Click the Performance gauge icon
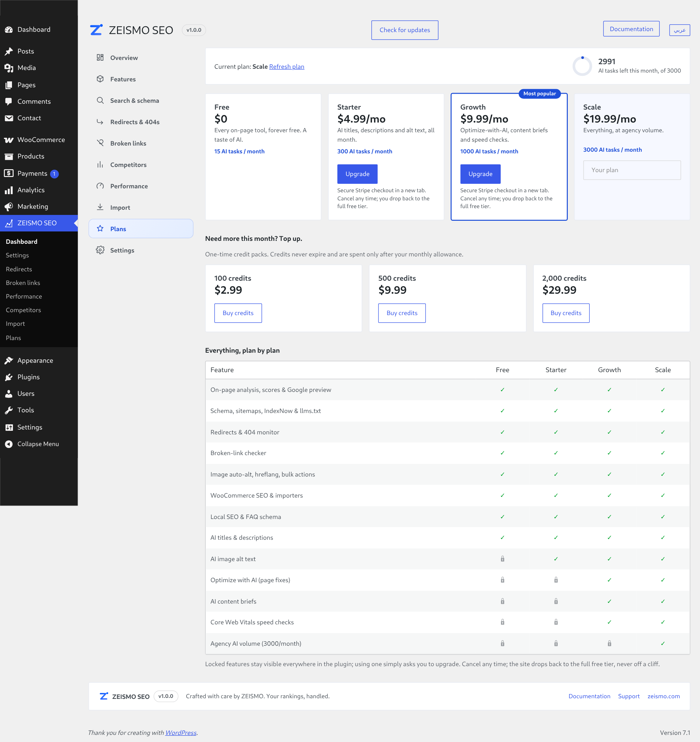Screen dimensions: 700x742 pyautogui.click(x=100, y=186)
